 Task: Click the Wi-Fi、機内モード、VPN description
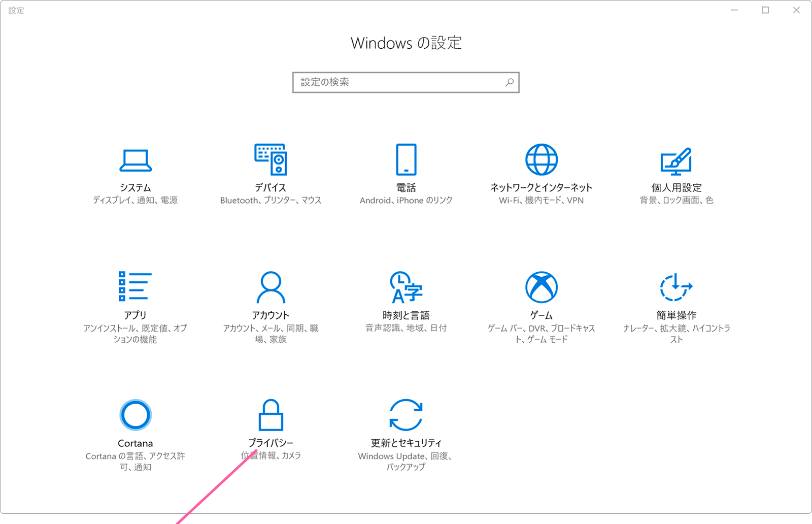(x=542, y=201)
